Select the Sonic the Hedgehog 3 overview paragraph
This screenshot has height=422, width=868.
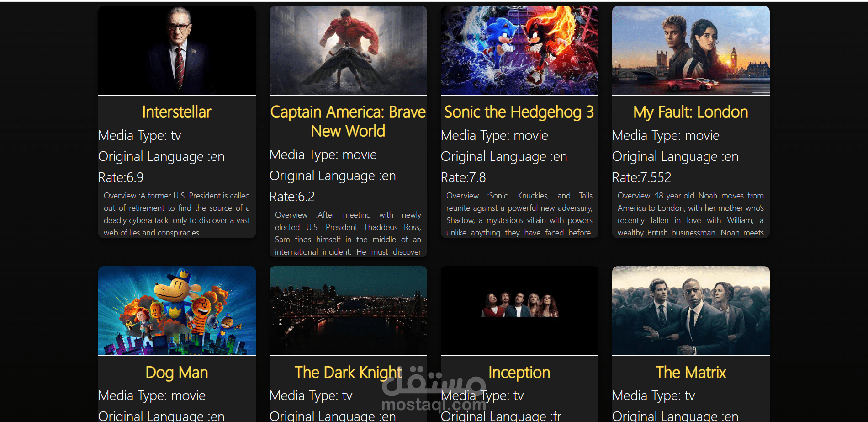[519, 214]
